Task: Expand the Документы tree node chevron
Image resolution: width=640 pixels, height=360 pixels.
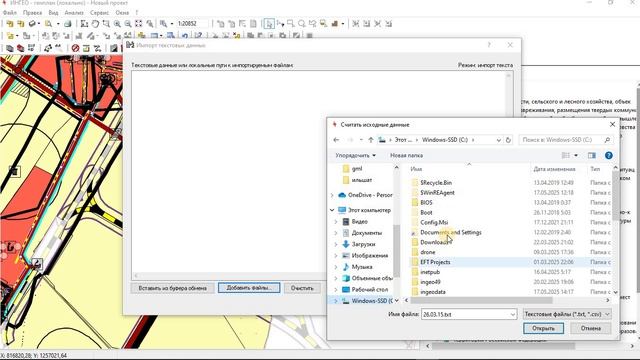Action: 336,233
